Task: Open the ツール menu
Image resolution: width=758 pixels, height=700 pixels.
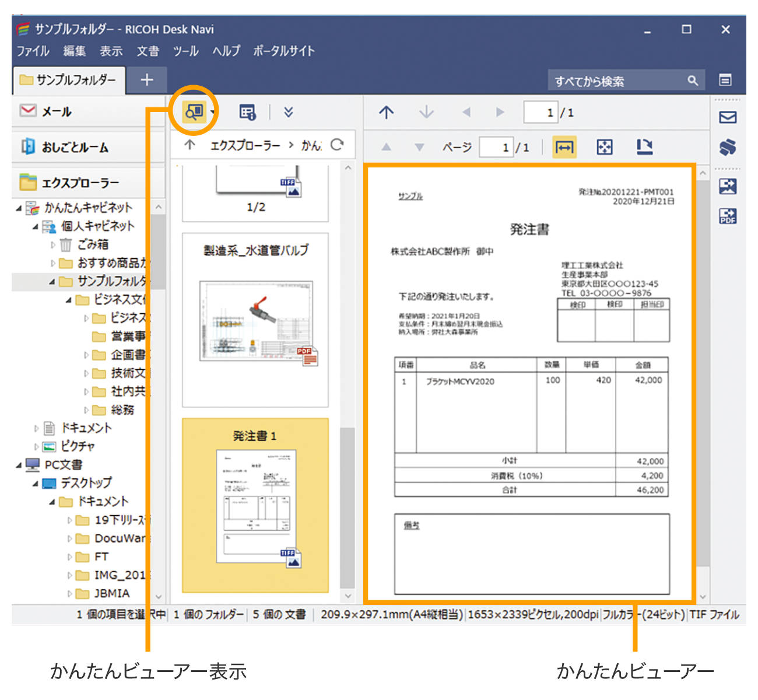Action: click(185, 51)
